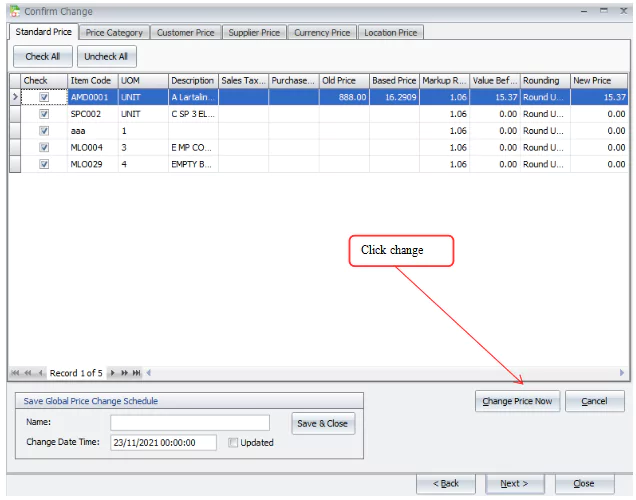The height and width of the screenshot is (500, 636).
Task: Sort by Old Price column header
Action: (344, 81)
